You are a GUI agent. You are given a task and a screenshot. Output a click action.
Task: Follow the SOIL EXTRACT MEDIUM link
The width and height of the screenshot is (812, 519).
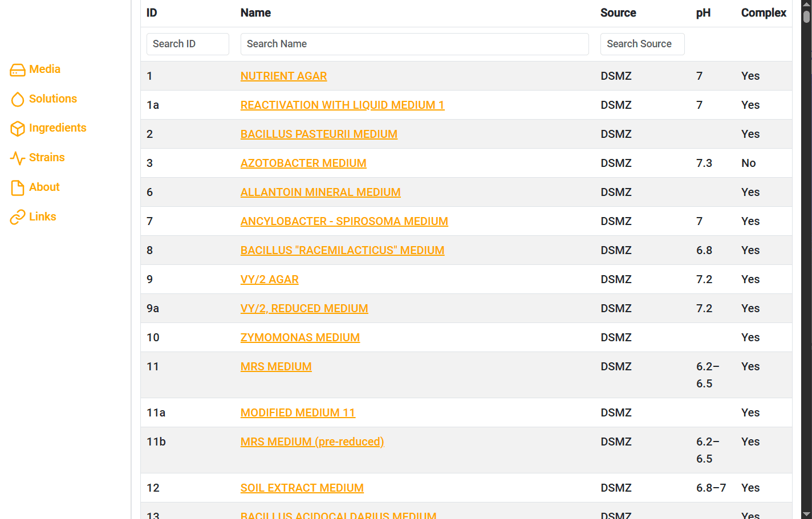click(x=302, y=488)
